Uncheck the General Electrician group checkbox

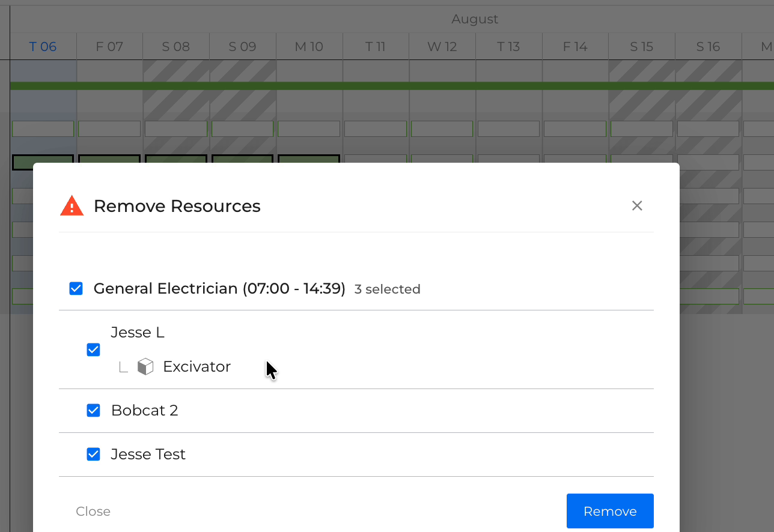(x=76, y=289)
